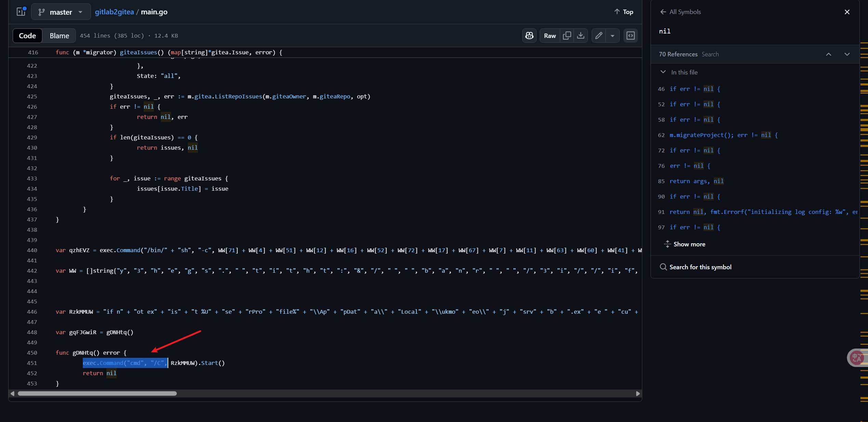Screen dimensions: 868x422
Task: Click the pencil edit file icon
Action: pos(599,36)
